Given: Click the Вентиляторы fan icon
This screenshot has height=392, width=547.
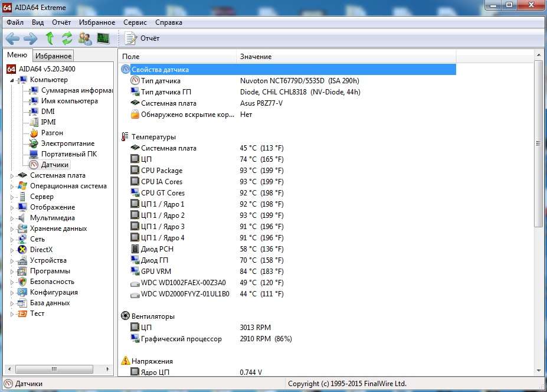Looking at the screenshot, I should [x=125, y=316].
